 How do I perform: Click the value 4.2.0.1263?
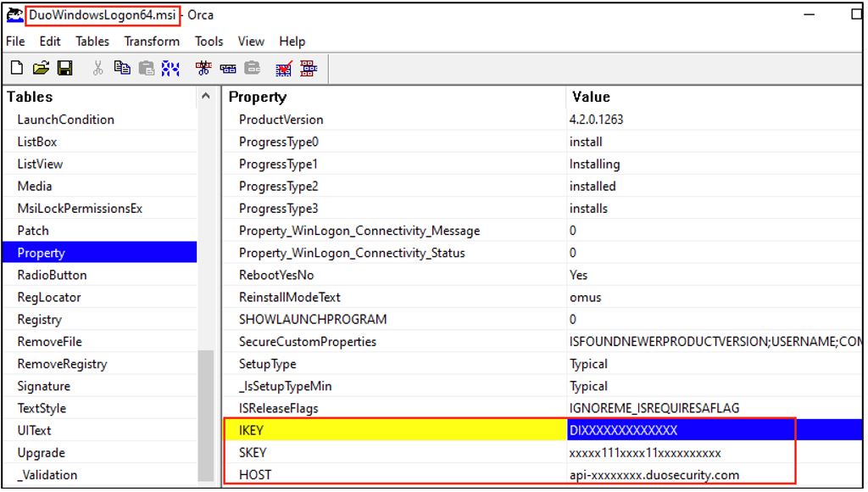tap(596, 120)
